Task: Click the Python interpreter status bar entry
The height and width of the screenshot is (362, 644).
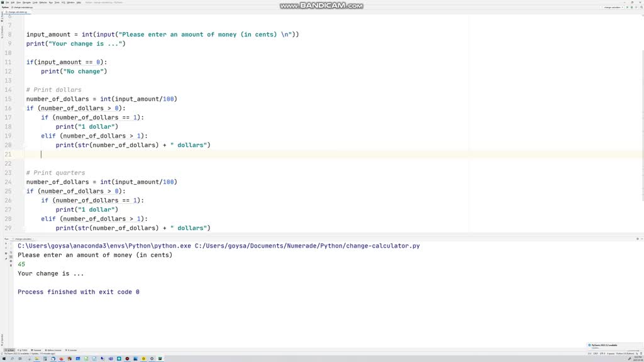Action: tap(625, 353)
